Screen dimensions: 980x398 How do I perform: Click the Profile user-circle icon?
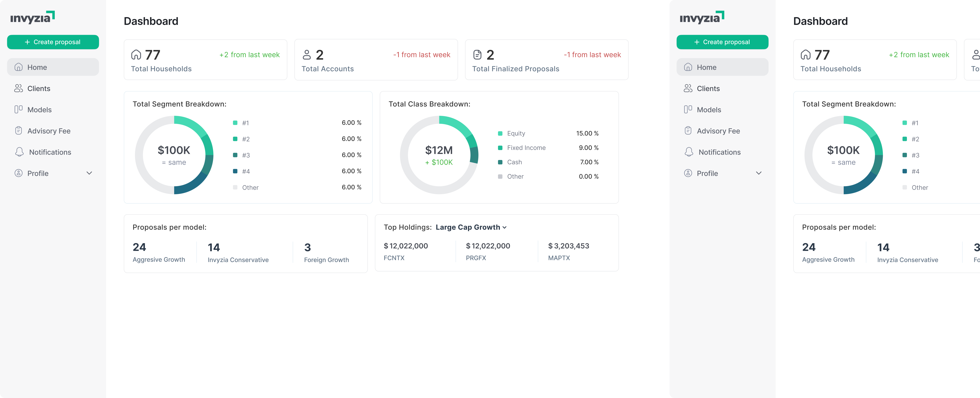click(x=18, y=173)
